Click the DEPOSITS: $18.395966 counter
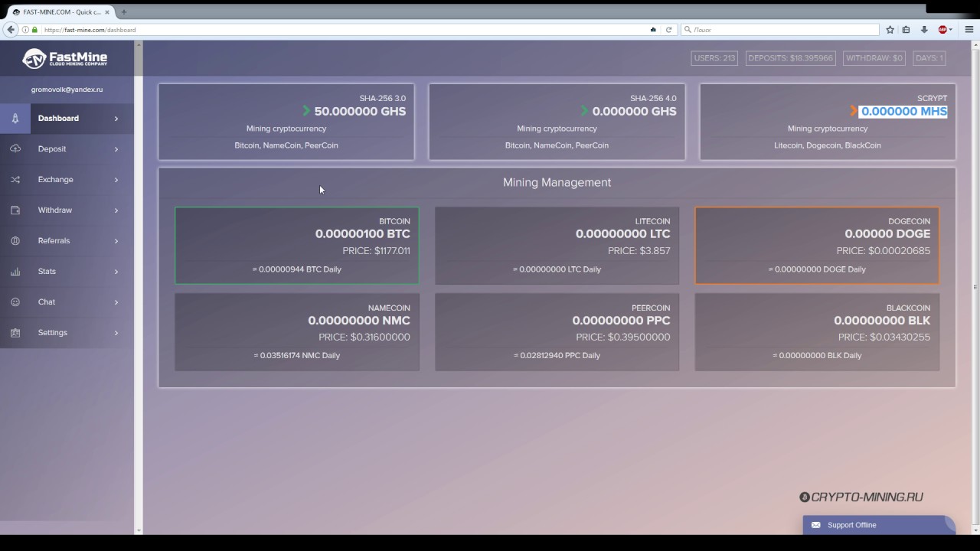This screenshot has height=551, width=980. [x=790, y=58]
